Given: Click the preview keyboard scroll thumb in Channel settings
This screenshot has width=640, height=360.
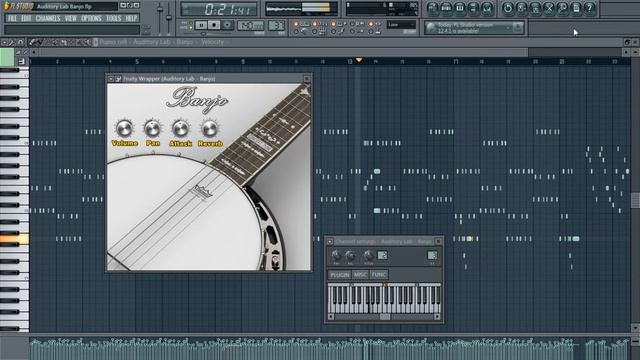Looking at the screenshot, I should (x=385, y=317).
